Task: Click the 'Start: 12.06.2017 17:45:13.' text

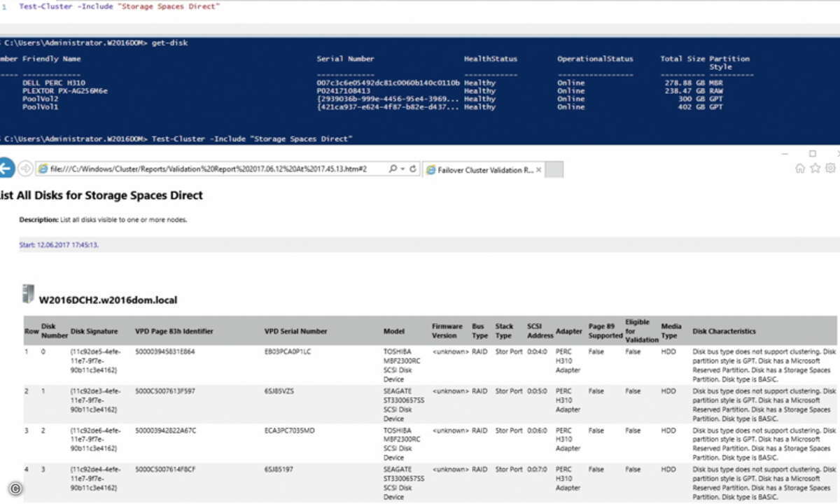Action: [59, 245]
